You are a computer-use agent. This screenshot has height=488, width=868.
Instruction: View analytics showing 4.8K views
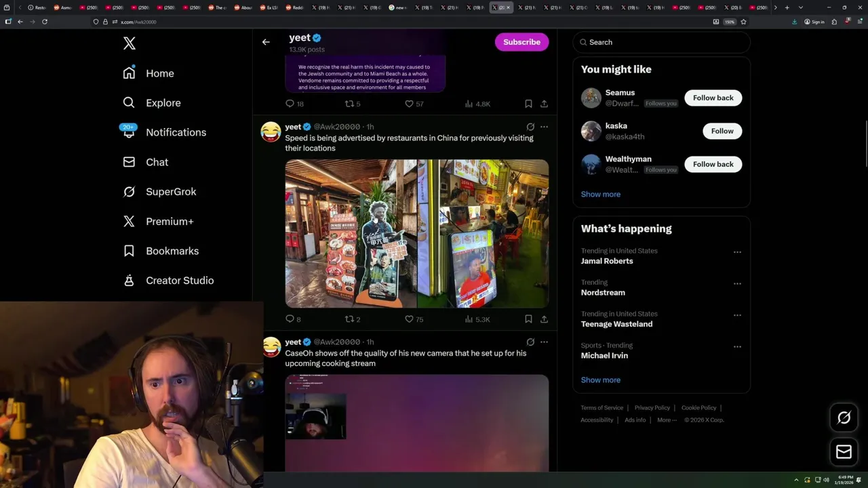477,104
